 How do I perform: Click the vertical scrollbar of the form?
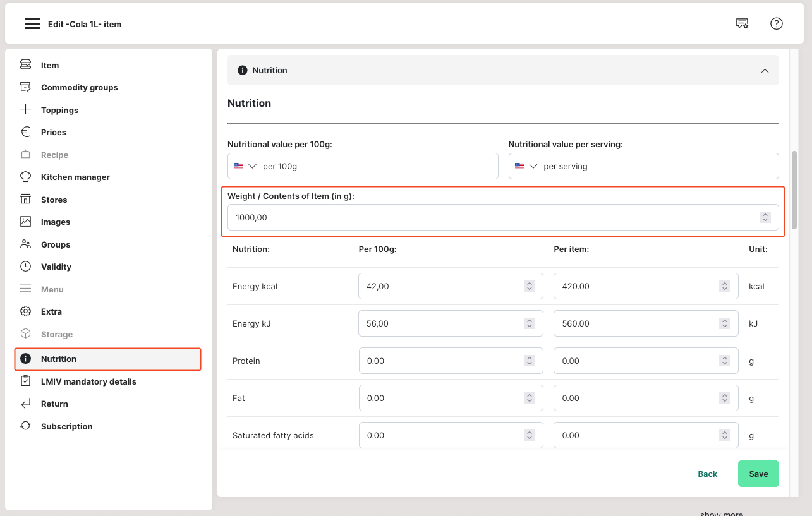794,189
